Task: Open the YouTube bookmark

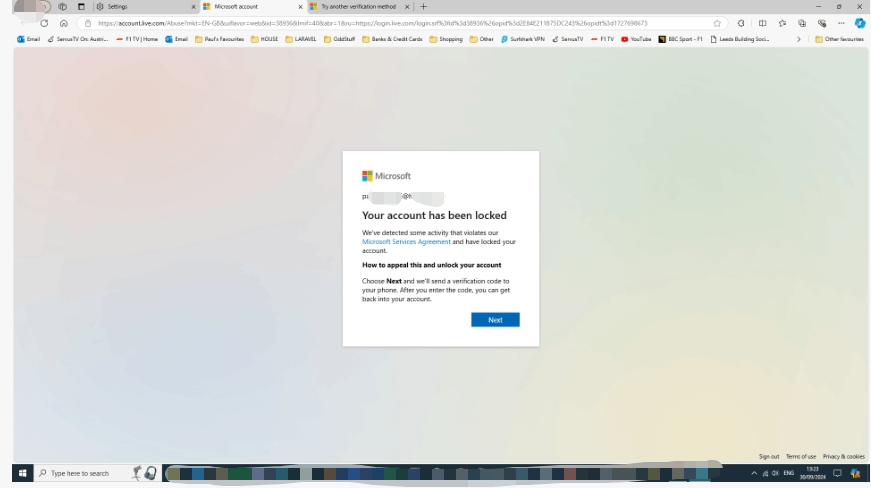Action: point(636,39)
